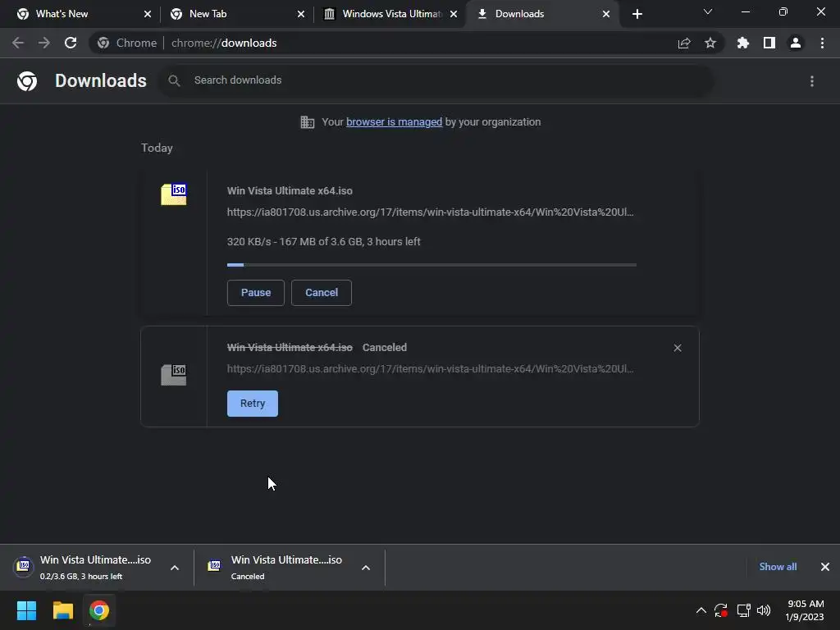This screenshot has width=840, height=630.
Task: Cancel the in-progress download
Action: (322, 293)
